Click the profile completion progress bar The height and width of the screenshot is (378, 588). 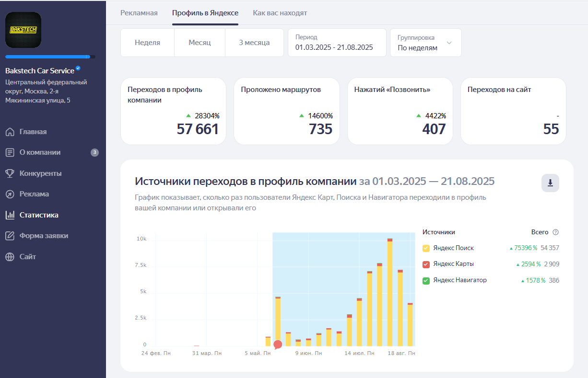(x=50, y=57)
